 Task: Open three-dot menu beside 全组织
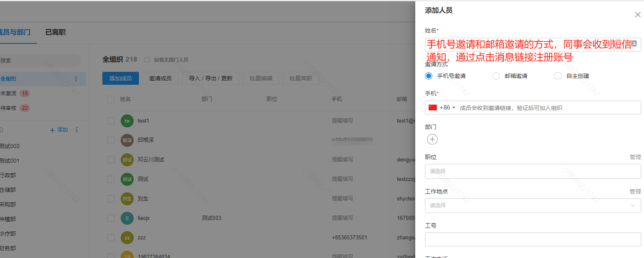tap(76, 79)
